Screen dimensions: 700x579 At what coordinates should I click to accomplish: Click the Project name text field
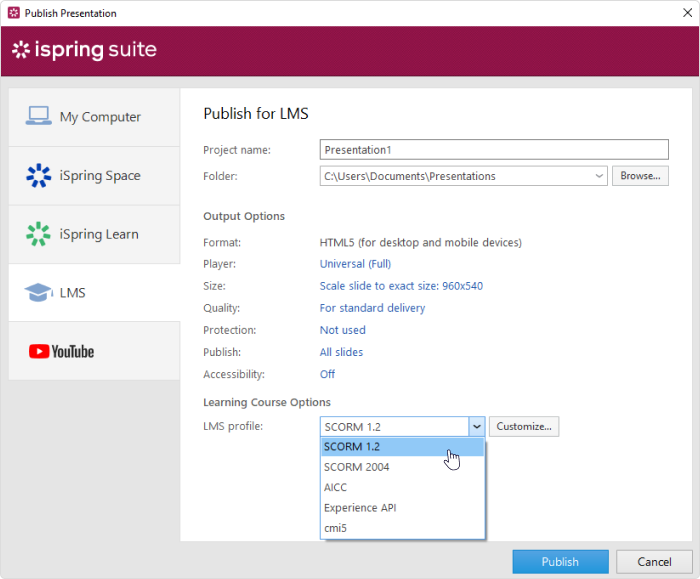tap(494, 150)
